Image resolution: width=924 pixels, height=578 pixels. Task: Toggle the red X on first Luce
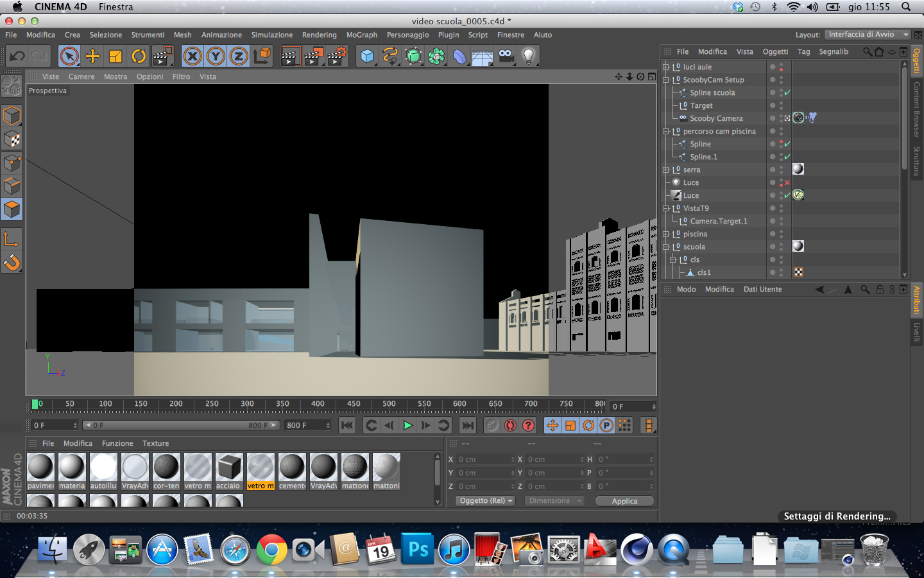tap(787, 183)
